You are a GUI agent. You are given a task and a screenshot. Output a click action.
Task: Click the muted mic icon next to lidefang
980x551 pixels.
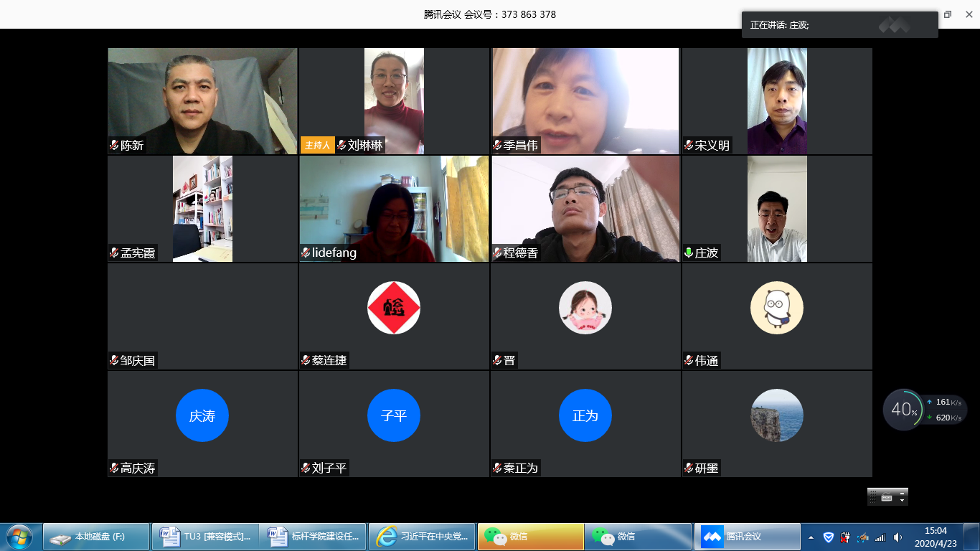[306, 253]
